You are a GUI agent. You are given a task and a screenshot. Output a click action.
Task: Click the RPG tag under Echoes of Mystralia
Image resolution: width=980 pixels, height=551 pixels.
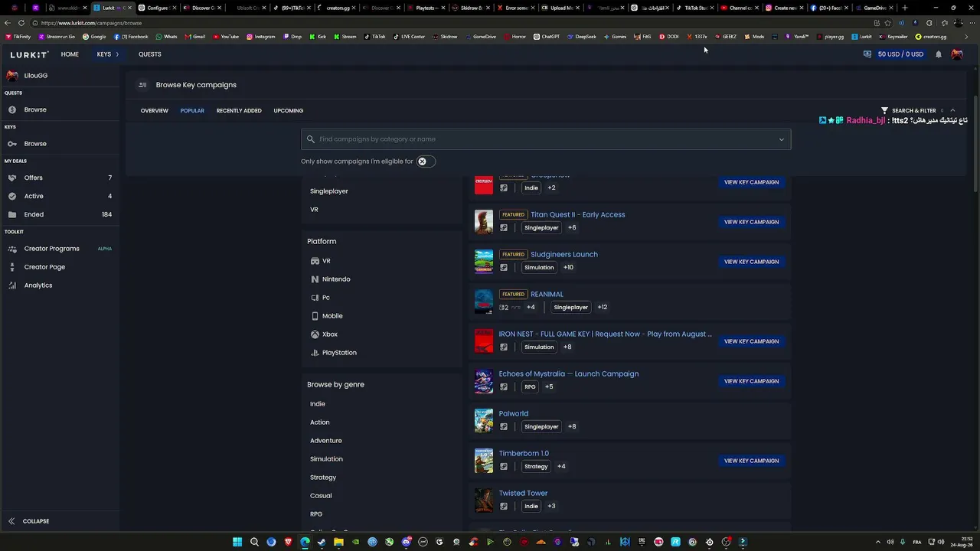coord(530,386)
